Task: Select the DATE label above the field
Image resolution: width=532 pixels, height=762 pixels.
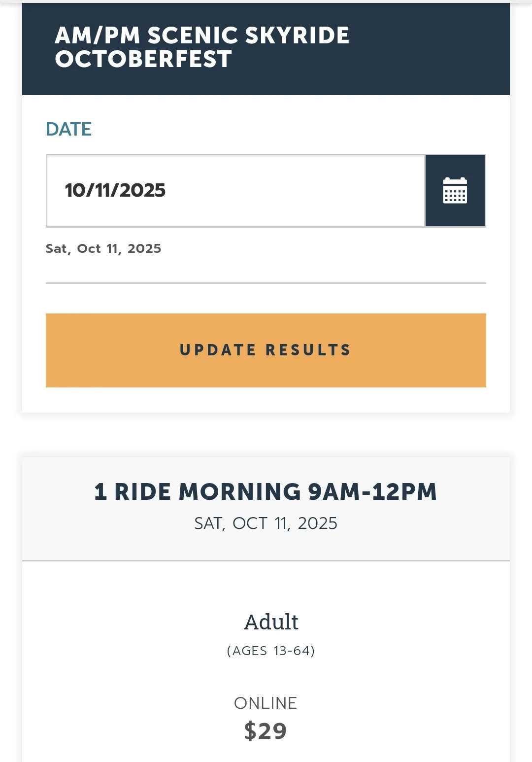Action: coord(68,129)
